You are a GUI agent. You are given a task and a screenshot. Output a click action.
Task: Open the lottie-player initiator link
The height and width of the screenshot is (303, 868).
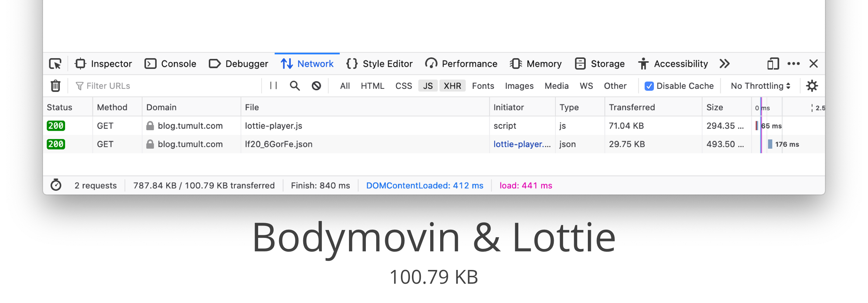[522, 144]
